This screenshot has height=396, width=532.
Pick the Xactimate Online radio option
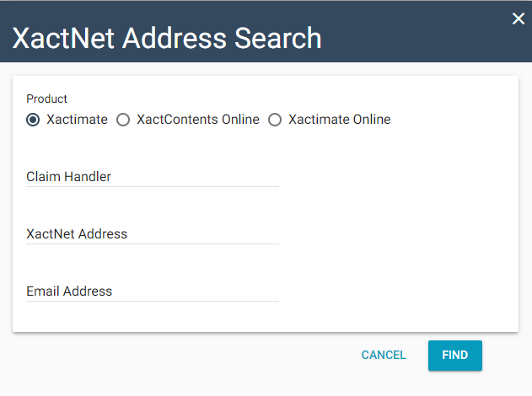click(275, 120)
